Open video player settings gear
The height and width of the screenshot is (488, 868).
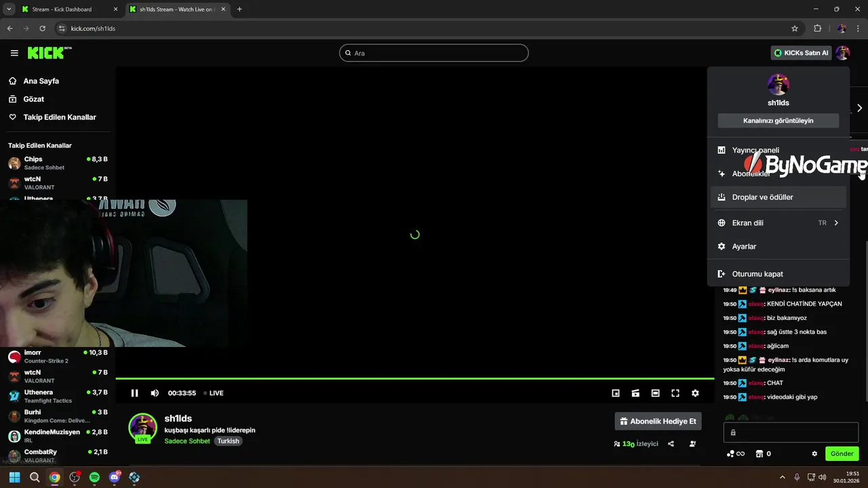pos(695,393)
